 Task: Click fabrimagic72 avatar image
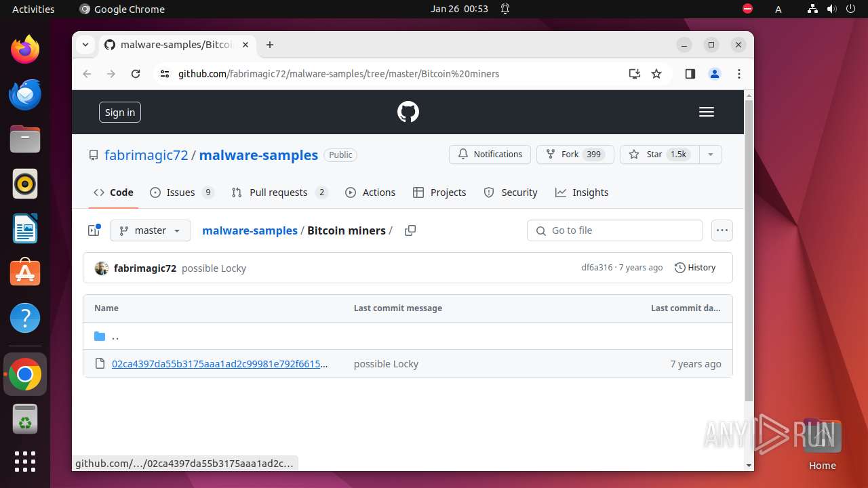(x=102, y=268)
